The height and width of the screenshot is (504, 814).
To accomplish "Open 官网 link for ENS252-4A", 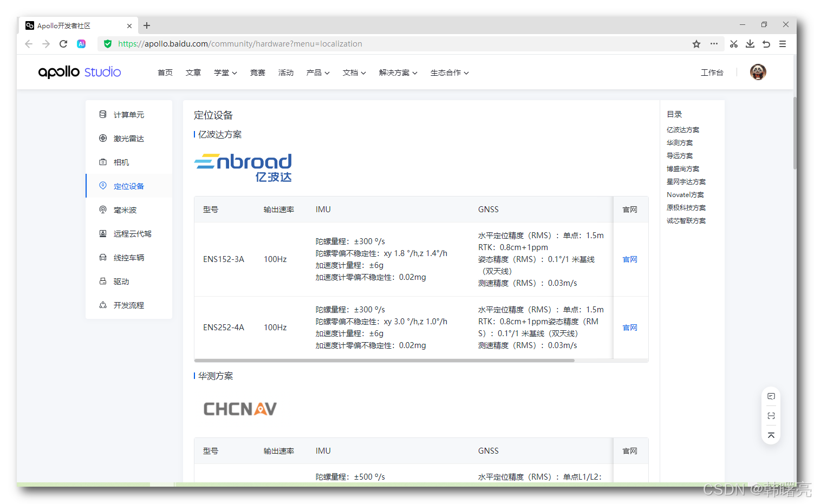I will [630, 328].
